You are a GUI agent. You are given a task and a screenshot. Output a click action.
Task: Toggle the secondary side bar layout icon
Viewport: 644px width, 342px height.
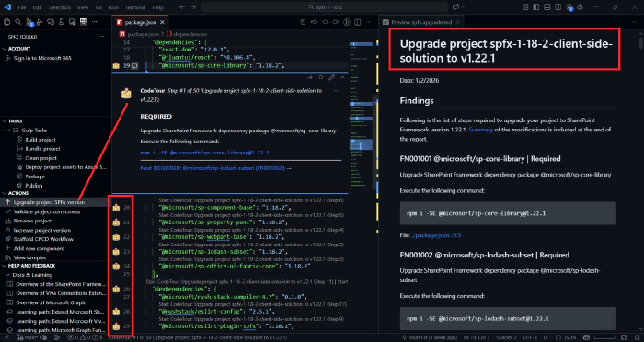click(x=558, y=7)
